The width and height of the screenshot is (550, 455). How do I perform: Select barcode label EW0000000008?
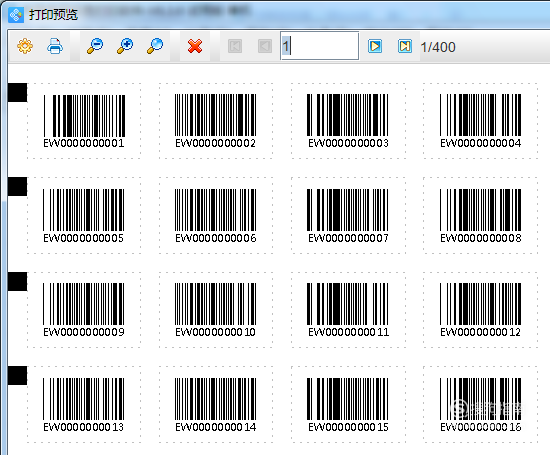point(481,215)
